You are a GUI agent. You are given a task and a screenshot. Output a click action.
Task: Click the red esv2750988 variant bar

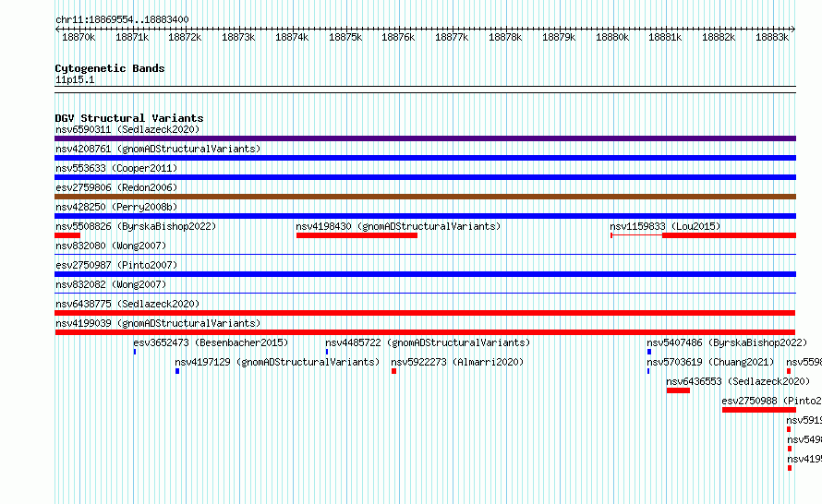[758, 410]
